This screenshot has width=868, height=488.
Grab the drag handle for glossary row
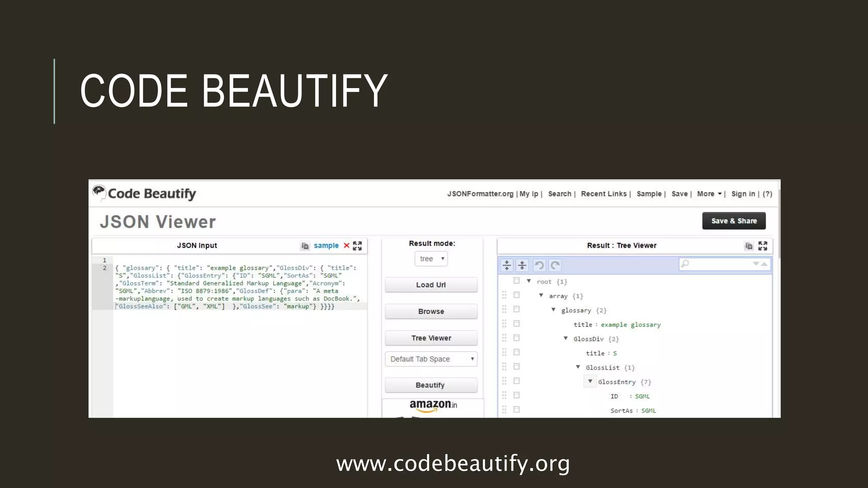504,310
